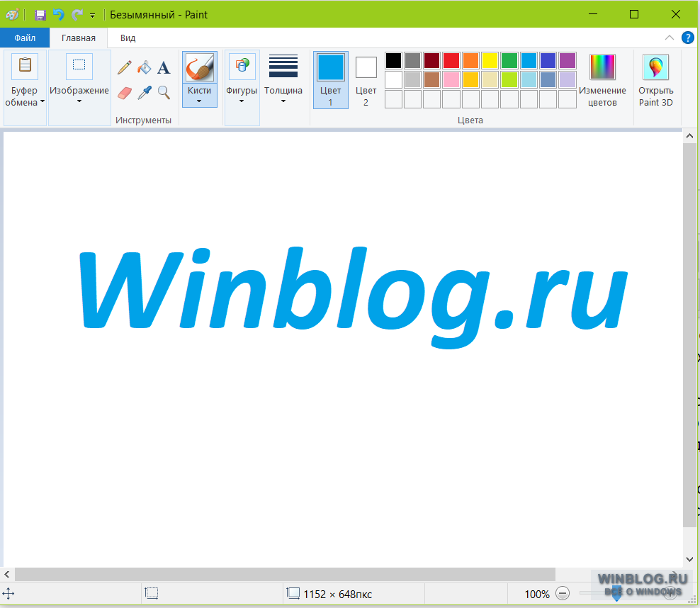Click the Redo arrow in title bar
The height and width of the screenshot is (608, 700).
point(77,15)
